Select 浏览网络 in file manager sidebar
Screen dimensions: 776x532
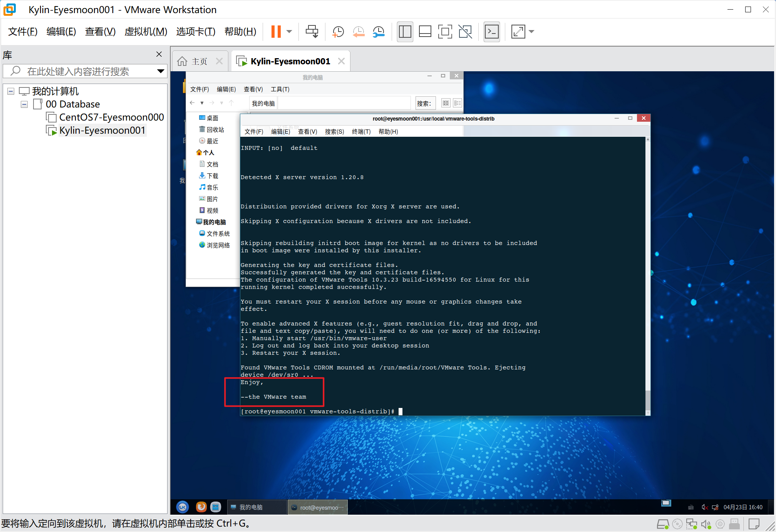215,245
